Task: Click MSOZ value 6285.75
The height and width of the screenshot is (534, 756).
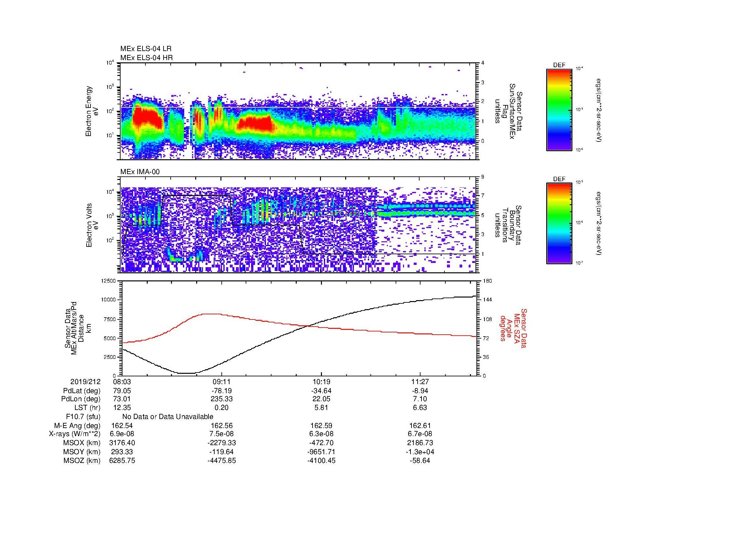Action: [x=122, y=461]
